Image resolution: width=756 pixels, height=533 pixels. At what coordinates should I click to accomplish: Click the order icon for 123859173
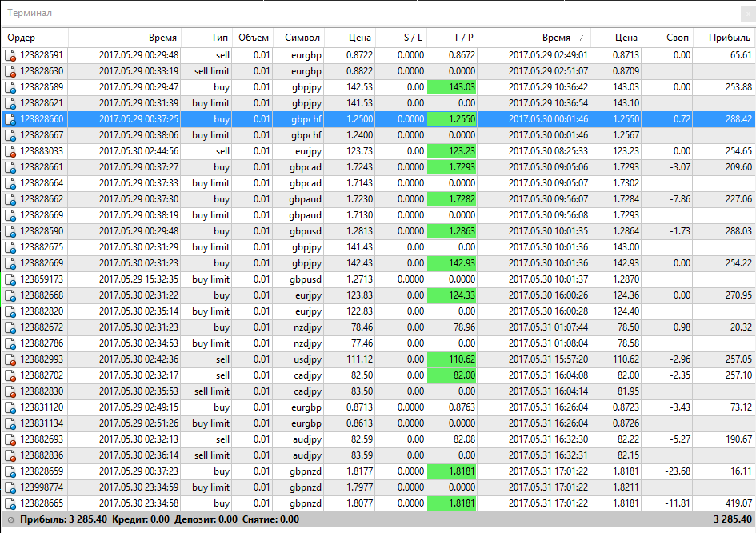tap(10, 280)
